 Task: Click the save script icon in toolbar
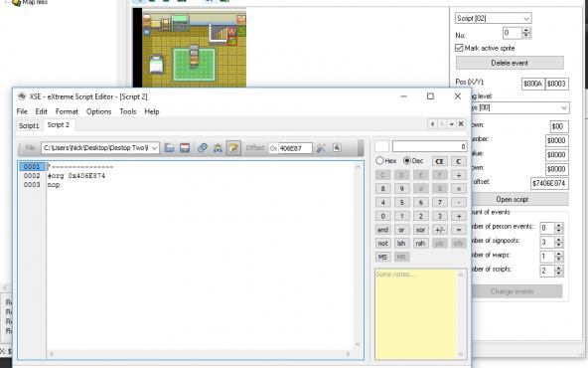[185, 148]
